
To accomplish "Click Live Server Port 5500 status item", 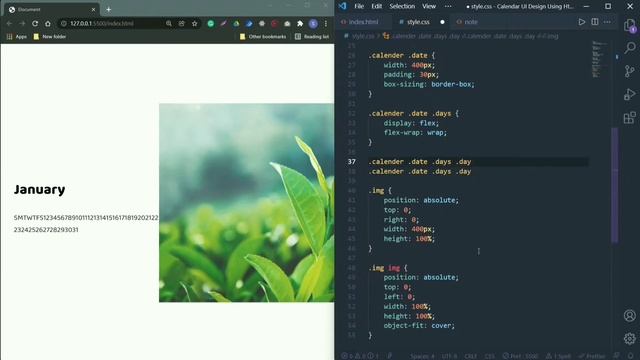I will coord(520,356).
